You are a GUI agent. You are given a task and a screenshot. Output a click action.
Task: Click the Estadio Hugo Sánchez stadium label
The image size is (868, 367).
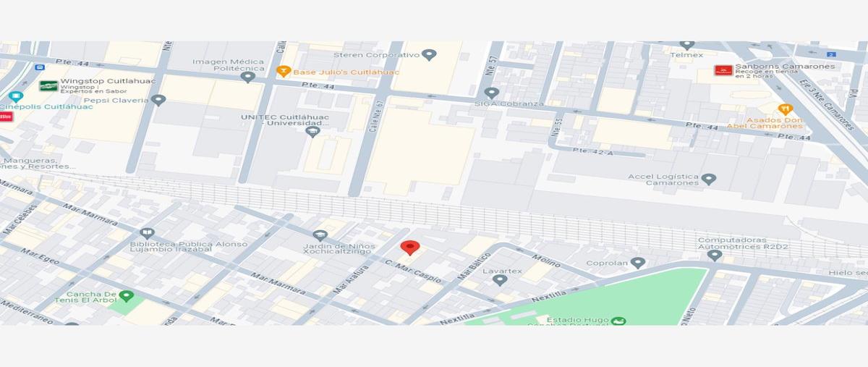point(575,319)
